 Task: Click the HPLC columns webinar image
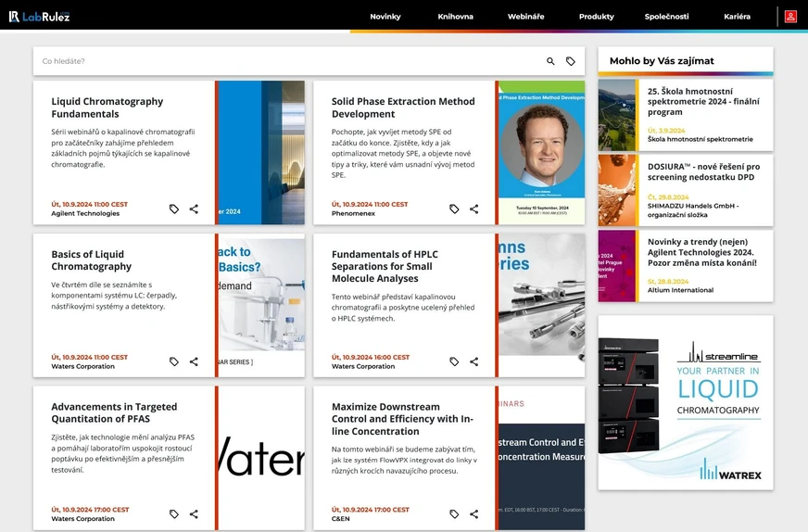pos(541,305)
